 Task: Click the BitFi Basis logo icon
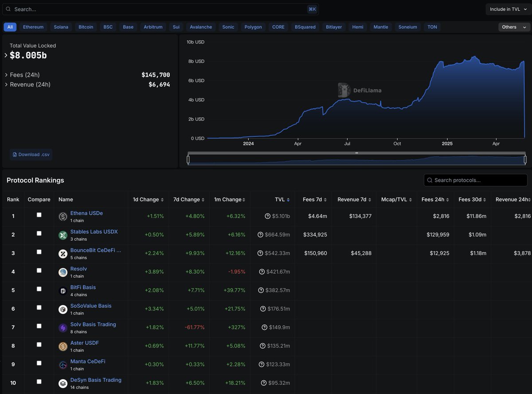tap(63, 291)
